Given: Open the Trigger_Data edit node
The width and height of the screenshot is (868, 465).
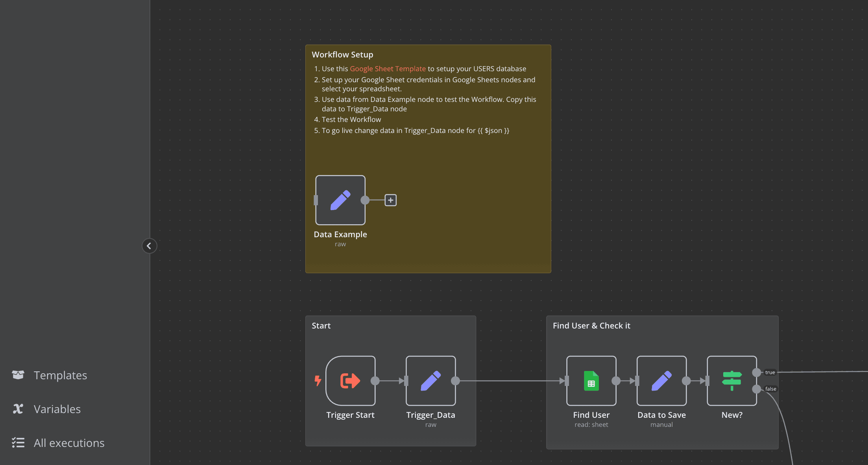Looking at the screenshot, I should (430, 381).
